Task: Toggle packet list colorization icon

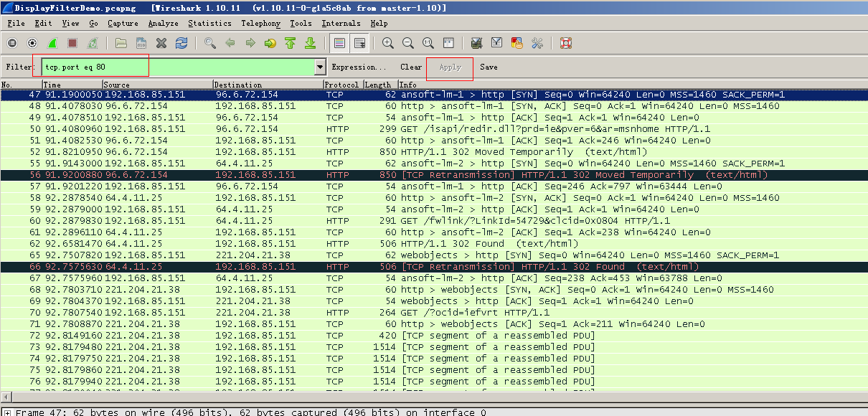Action: coord(340,43)
